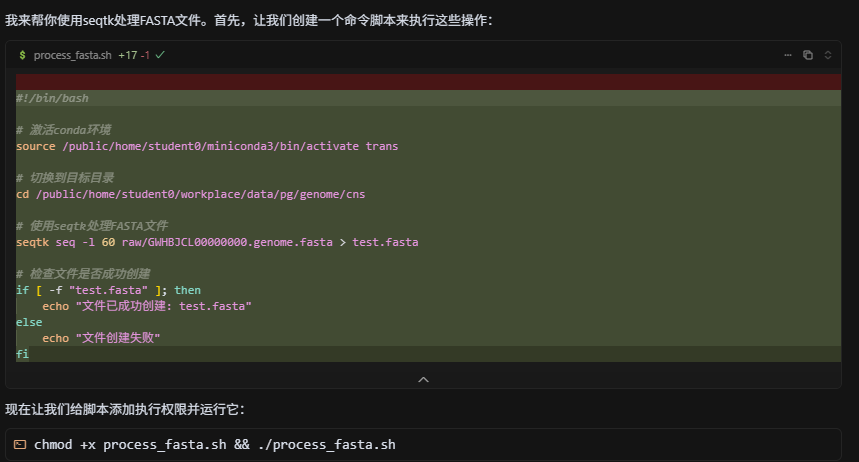Collapse the diff using the bottom chevron
Viewport: 859px width, 462px height.
tap(423, 379)
